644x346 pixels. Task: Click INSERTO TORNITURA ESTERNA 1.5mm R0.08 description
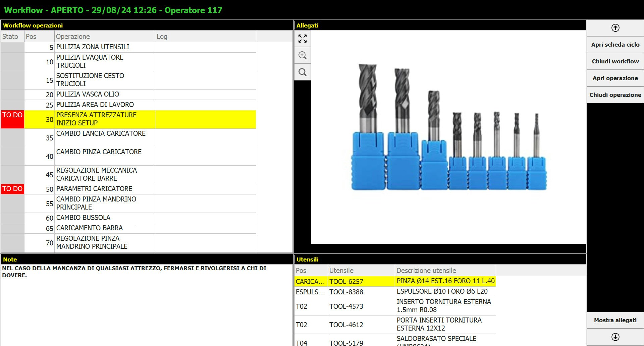click(445, 306)
